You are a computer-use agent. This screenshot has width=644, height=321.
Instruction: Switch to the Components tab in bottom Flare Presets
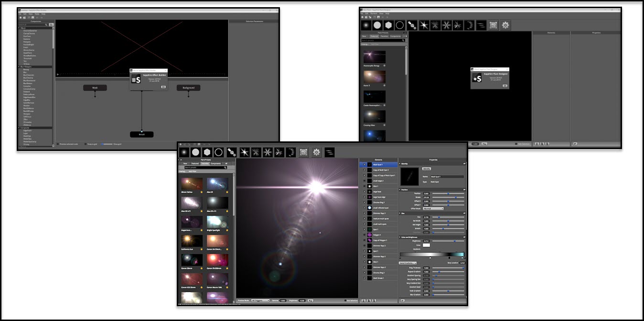pos(216,163)
